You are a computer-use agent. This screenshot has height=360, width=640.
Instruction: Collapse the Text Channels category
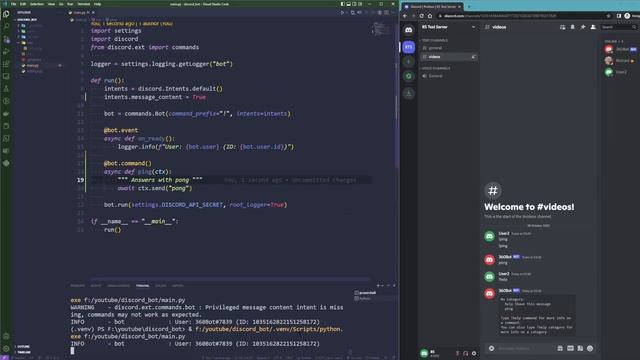pyautogui.click(x=435, y=40)
